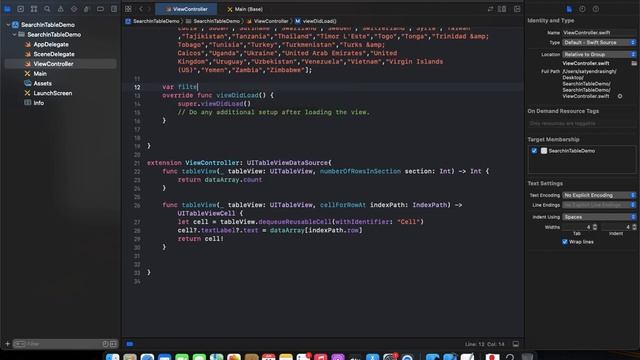The height and width of the screenshot is (360, 640).
Task: Click the code review arrows icon
Action: click(x=490, y=9)
